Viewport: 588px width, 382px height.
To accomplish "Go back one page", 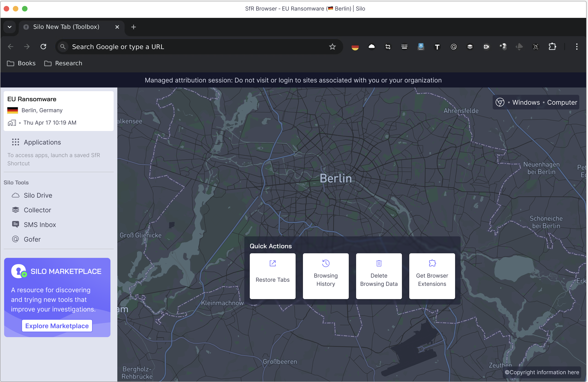I will (x=11, y=47).
